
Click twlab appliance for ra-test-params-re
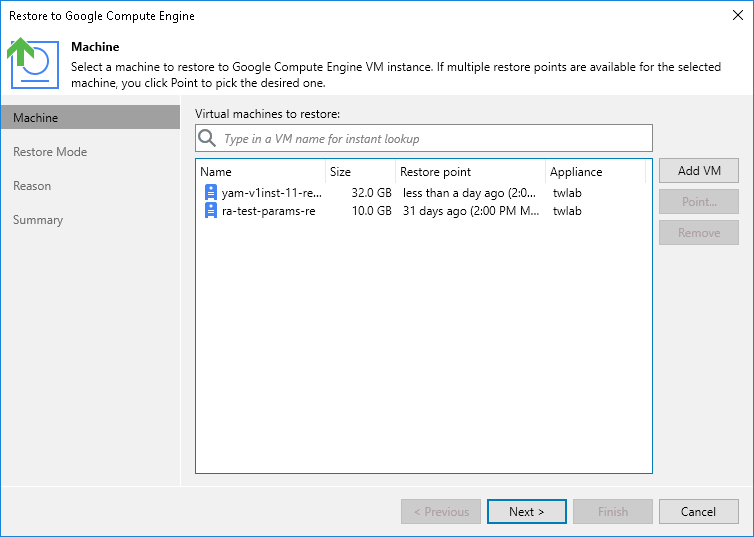coord(567,211)
